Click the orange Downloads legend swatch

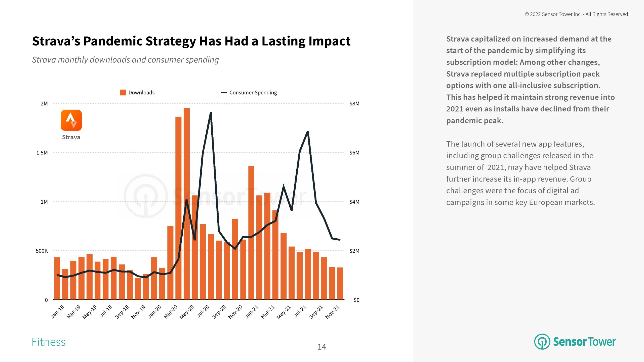point(123,93)
